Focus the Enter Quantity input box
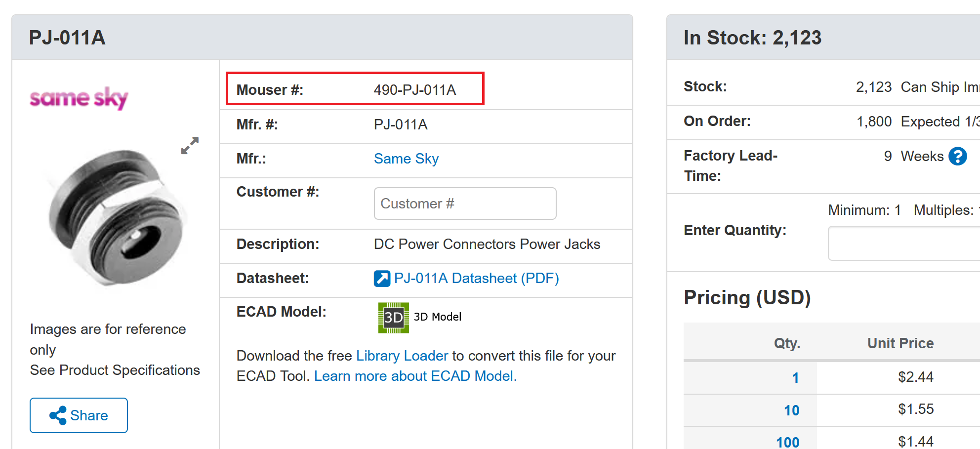Image resolution: width=980 pixels, height=449 pixels. 904,243
